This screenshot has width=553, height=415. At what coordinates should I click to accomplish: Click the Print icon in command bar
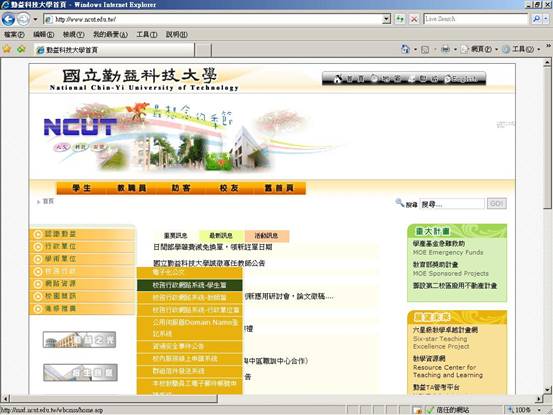(445, 49)
